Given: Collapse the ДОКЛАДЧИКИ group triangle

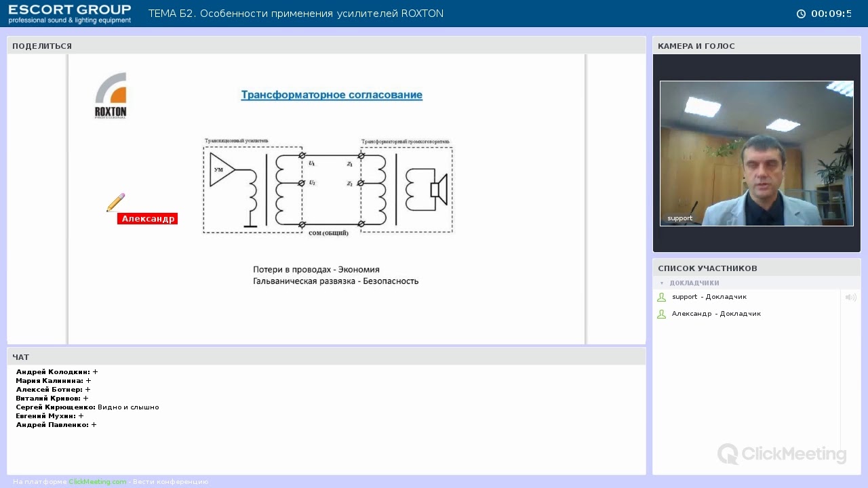Looking at the screenshot, I should (x=662, y=283).
